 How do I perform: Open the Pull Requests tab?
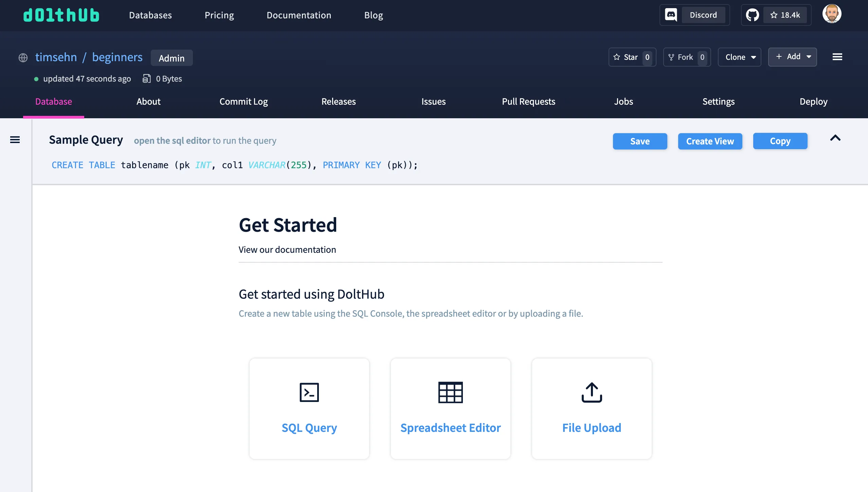tap(528, 102)
